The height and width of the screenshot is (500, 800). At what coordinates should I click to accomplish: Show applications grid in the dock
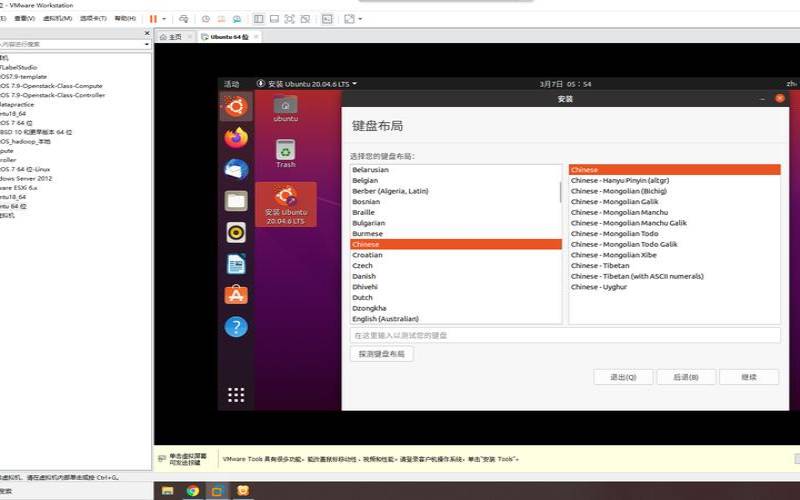coord(236,394)
